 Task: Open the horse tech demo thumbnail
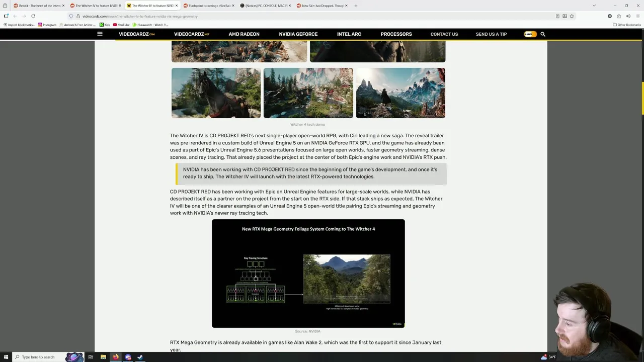[x=216, y=93]
